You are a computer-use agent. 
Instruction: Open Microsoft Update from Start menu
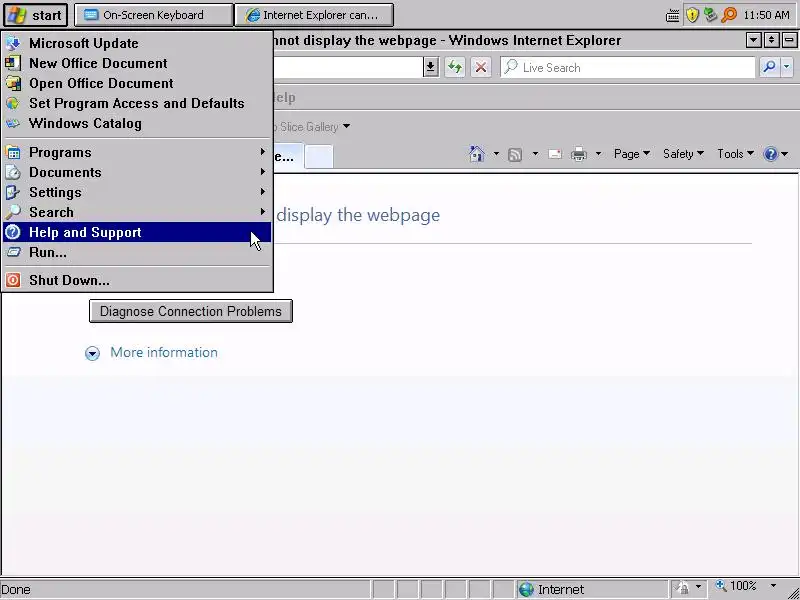[x=137, y=43]
